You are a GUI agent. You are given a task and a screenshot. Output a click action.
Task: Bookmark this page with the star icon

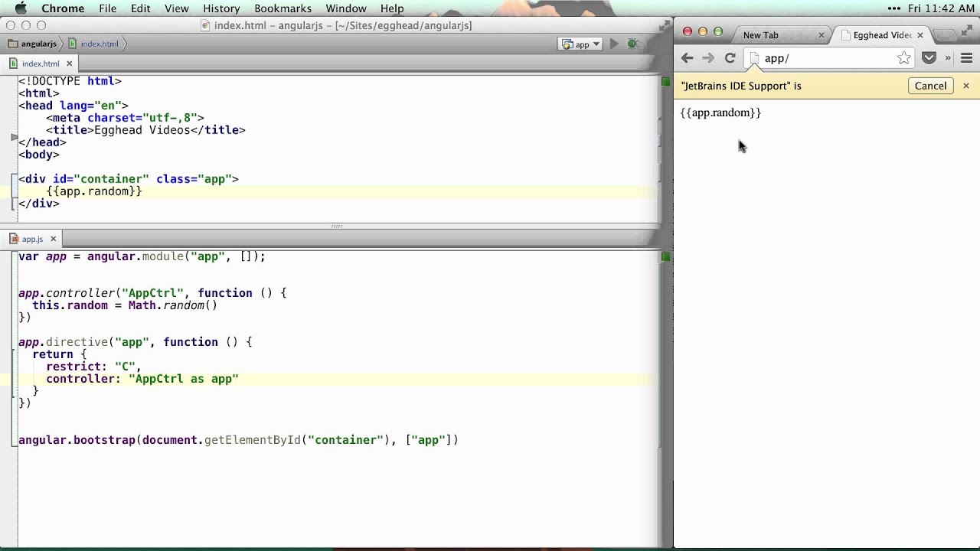904,58
